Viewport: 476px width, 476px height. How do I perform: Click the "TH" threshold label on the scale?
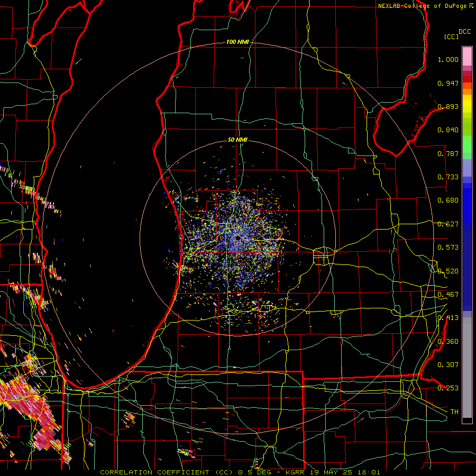click(454, 412)
